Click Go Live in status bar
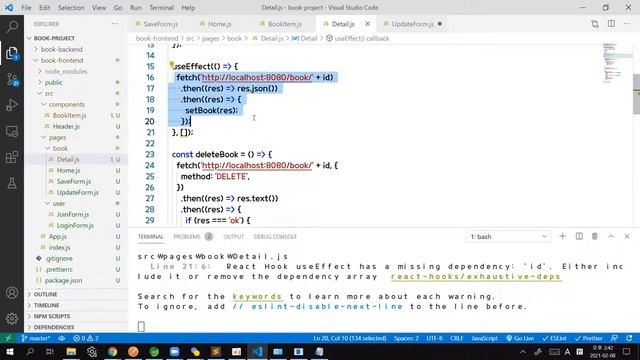Image resolution: width=640 pixels, height=360 pixels. (x=520, y=338)
